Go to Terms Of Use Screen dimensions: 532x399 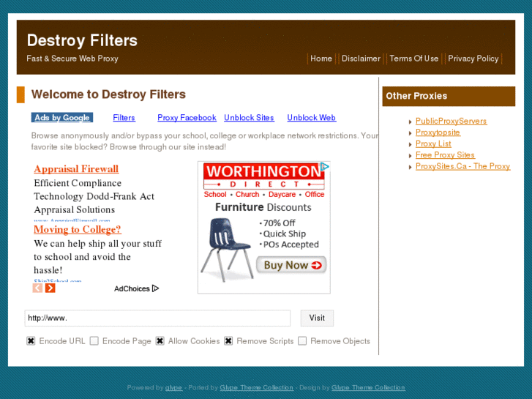click(x=414, y=59)
